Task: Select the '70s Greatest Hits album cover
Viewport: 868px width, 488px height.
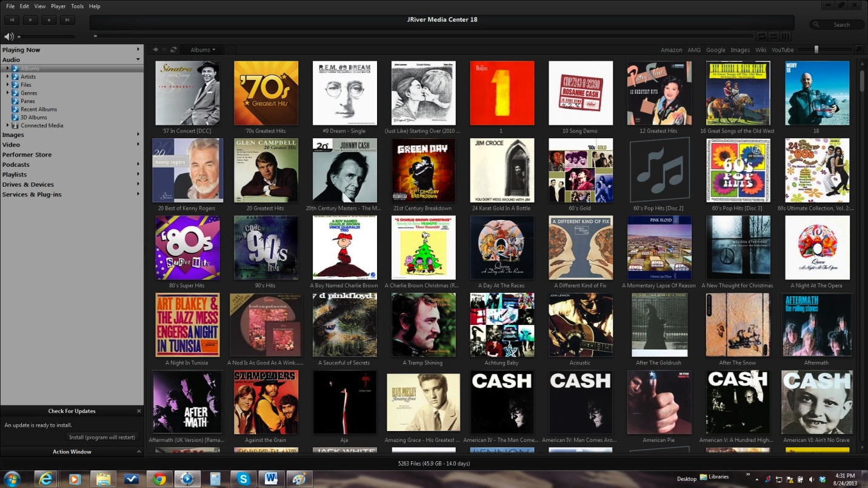Action: [x=266, y=93]
